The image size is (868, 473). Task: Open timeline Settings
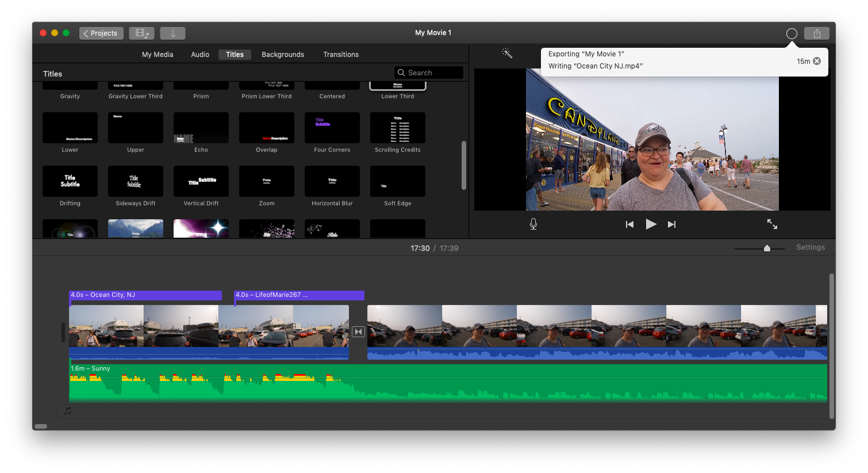click(811, 247)
